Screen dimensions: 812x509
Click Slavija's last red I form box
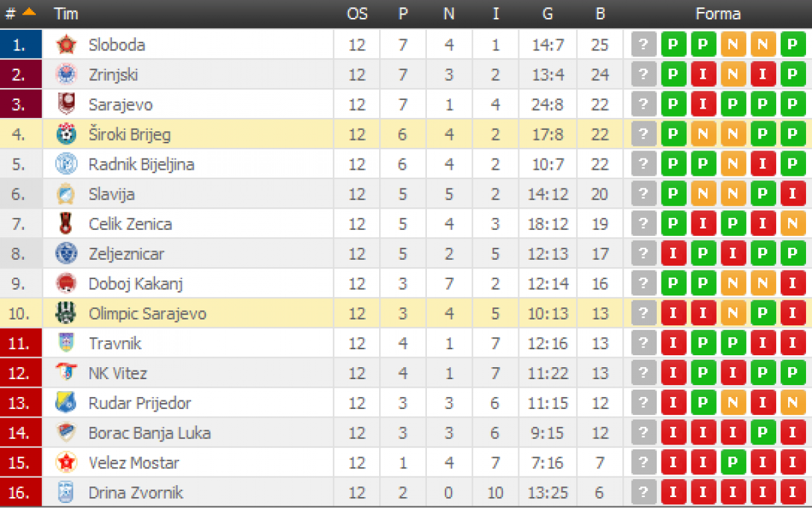[x=793, y=194]
